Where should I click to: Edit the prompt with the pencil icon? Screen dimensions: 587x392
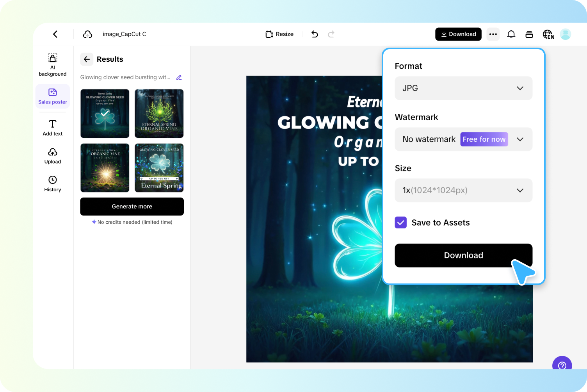pyautogui.click(x=179, y=77)
